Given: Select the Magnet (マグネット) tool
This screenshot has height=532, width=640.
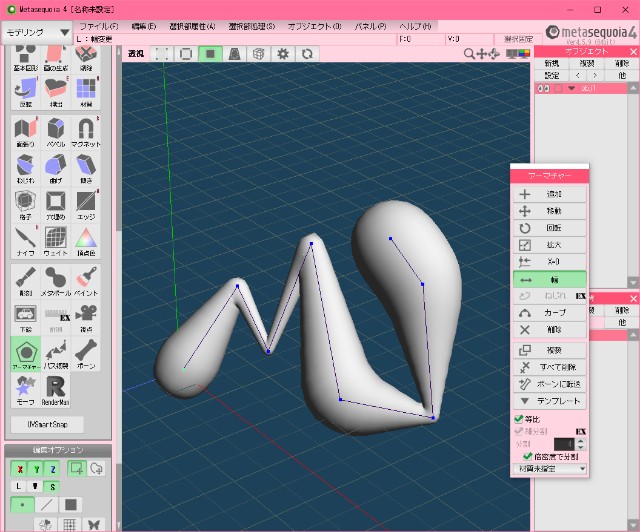Looking at the screenshot, I should tap(86, 132).
